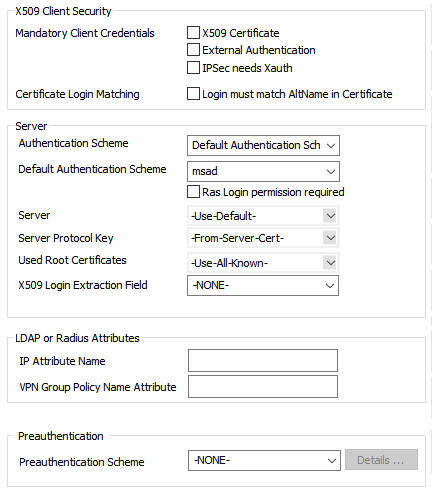Toggle Ras Login permission required checkbox

click(x=193, y=192)
